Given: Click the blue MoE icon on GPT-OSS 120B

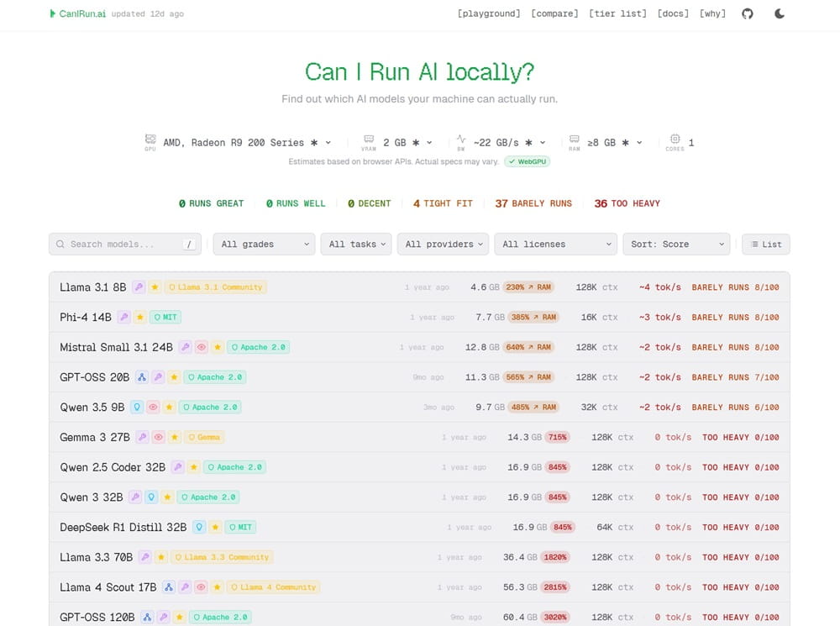Looking at the screenshot, I should [x=147, y=618].
